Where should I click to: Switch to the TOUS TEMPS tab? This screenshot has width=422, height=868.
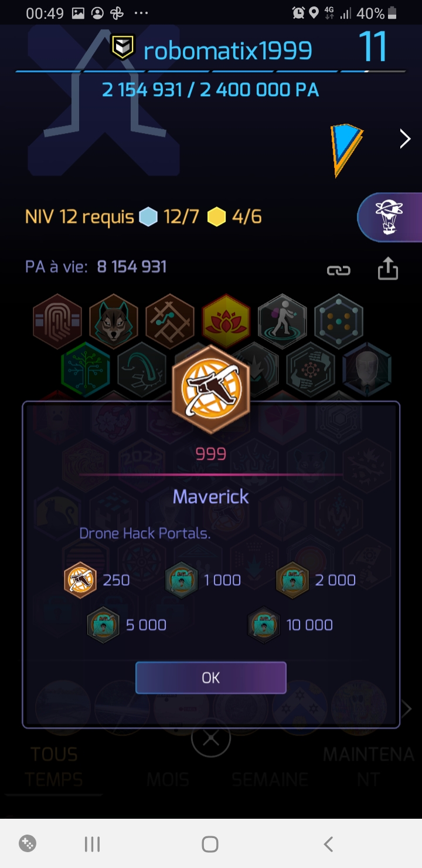54,767
